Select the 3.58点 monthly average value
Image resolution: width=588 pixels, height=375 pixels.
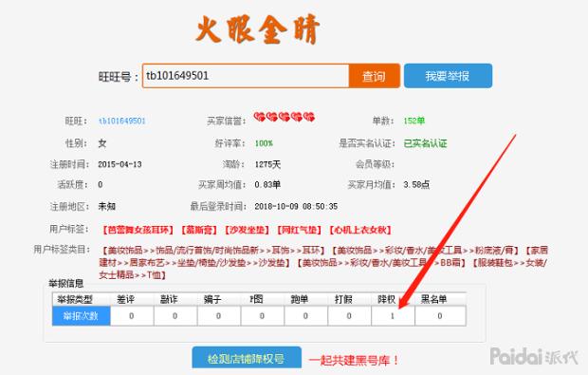416,185
